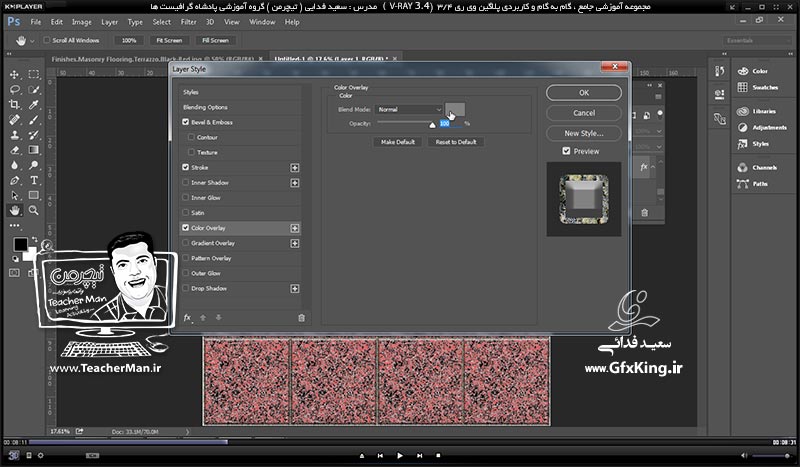The width and height of the screenshot is (800, 467).
Task: Add another Stroke effect with plus button
Action: click(295, 168)
